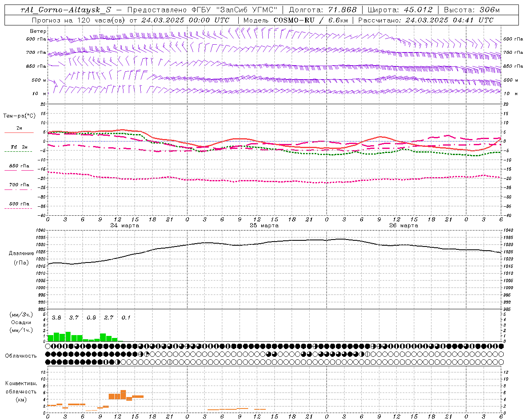Click the station title rAl_Gorno-Altaysk_S
This screenshot has height=420, width=525.
[x=66, y=10]
